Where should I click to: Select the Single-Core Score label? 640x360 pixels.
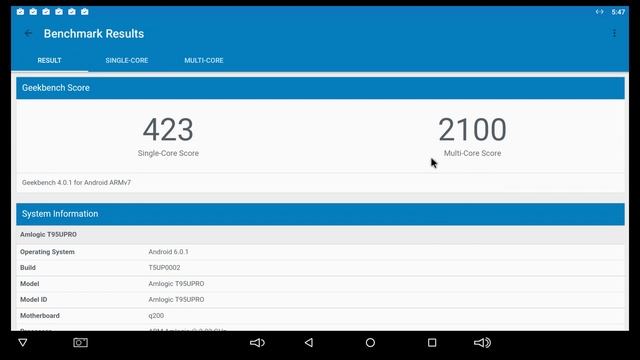(x=168, y=153)
